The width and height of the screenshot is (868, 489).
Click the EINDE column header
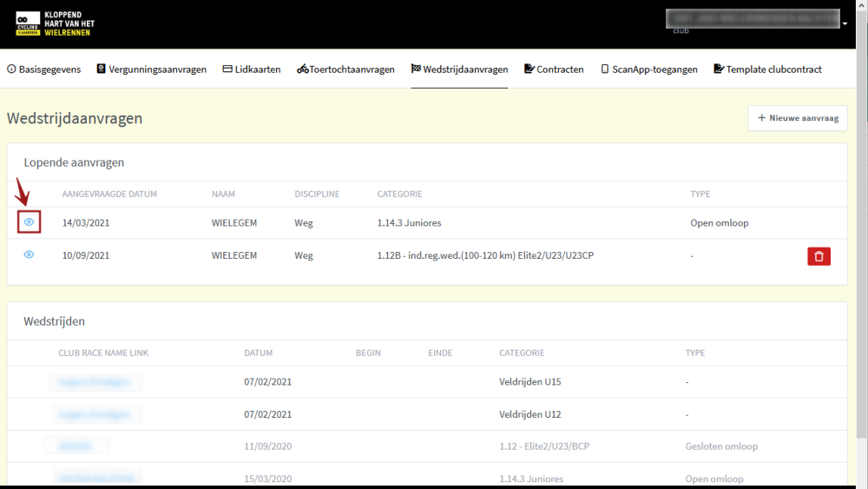439,353
